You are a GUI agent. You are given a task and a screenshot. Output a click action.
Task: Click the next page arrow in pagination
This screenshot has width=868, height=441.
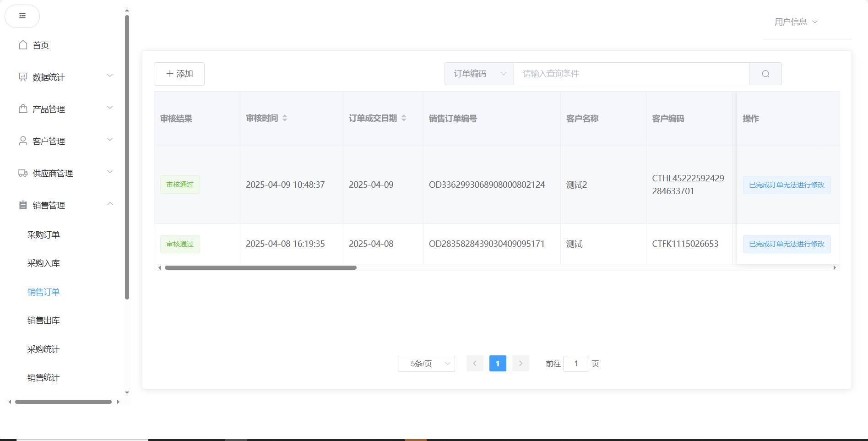point(521,364)
